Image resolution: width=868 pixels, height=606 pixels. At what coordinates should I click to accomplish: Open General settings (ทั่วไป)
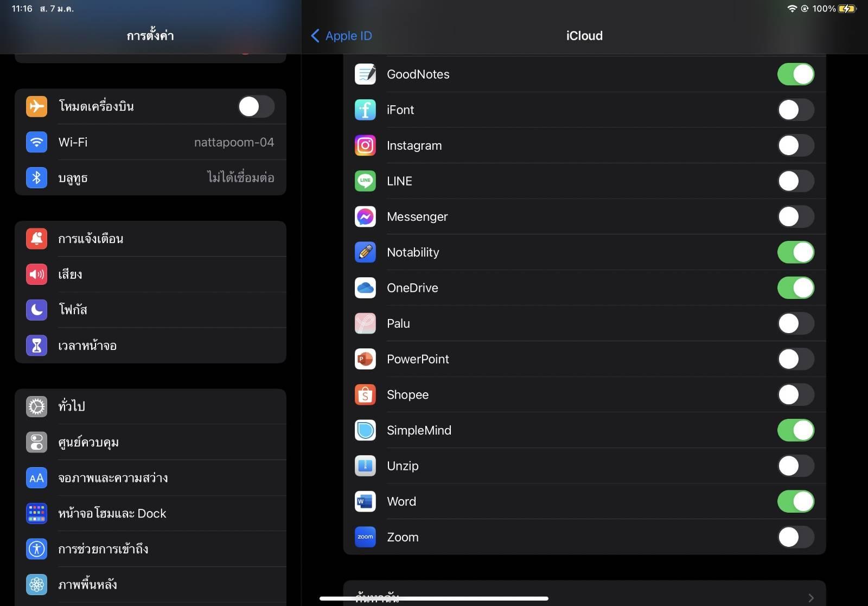(150, 406)
